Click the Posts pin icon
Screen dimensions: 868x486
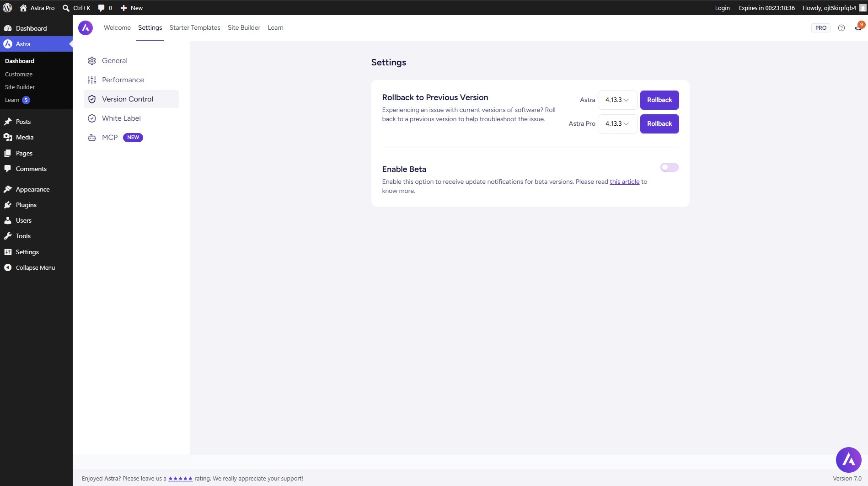click(8, 122)
